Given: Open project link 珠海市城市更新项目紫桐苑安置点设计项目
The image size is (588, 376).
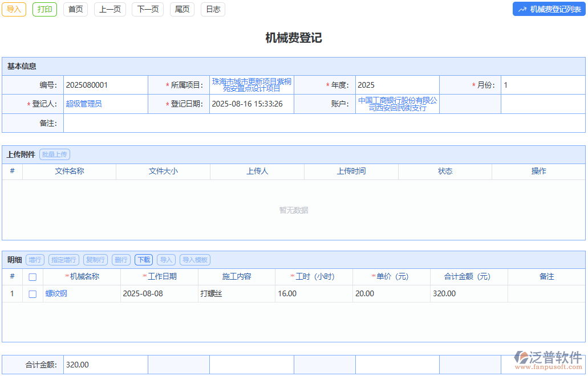Looking at the screenshot, I should 252,84.
